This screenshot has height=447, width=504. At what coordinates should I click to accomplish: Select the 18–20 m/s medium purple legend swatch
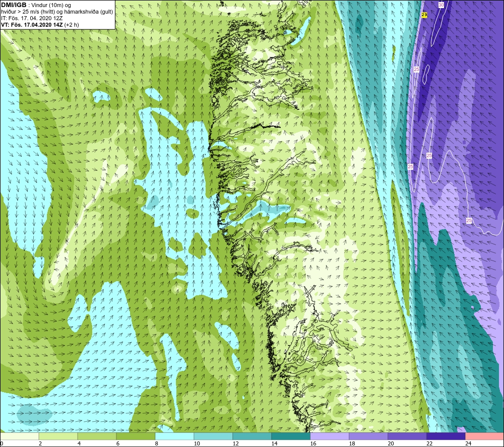(368, 436)
